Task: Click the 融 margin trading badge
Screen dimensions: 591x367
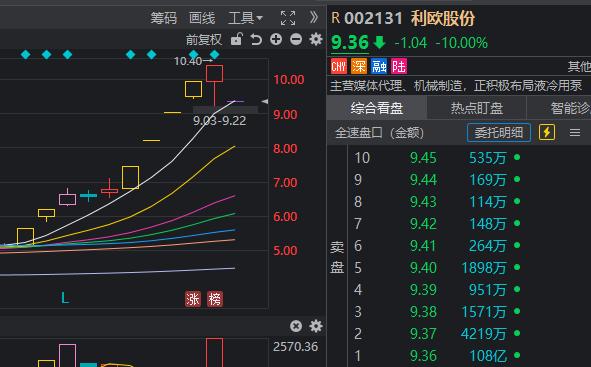Action: 379,67
